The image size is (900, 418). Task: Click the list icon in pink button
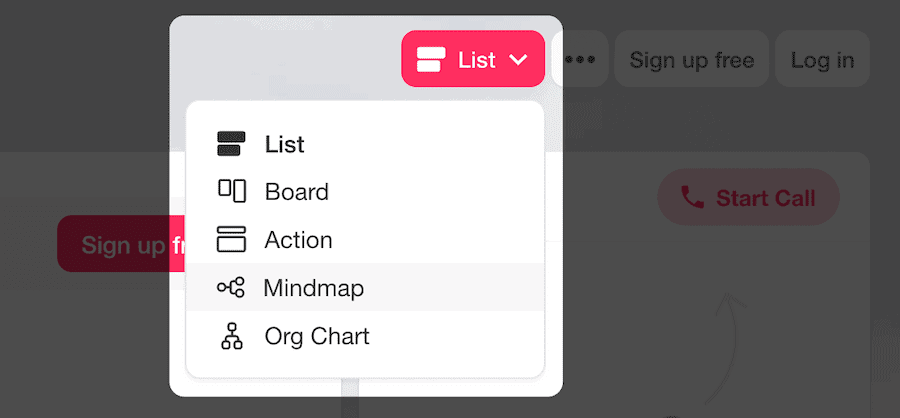click(x=431, y=60)
